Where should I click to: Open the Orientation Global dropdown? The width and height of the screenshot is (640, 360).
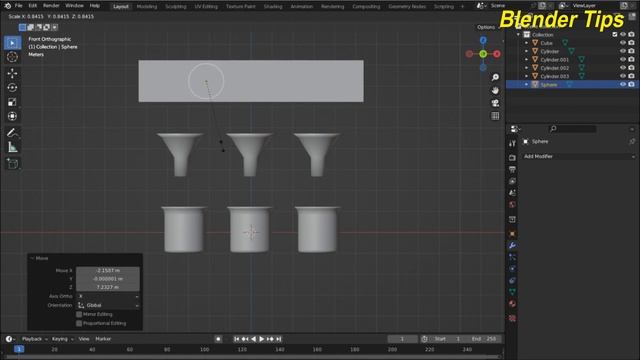(108, 305)
